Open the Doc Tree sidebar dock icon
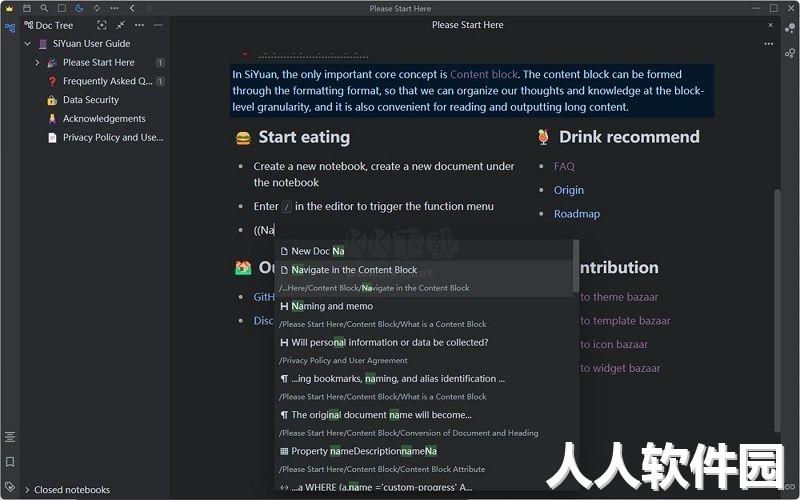 pos(10,28)
